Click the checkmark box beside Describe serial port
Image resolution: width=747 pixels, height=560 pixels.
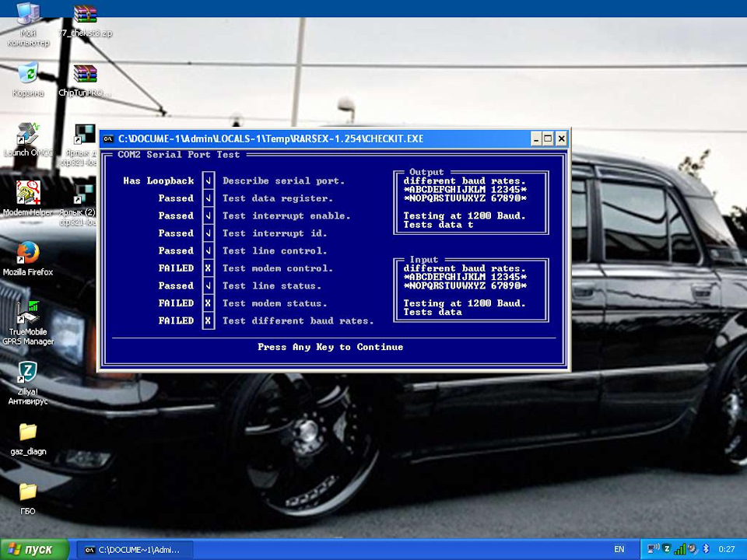pos(208,181)
